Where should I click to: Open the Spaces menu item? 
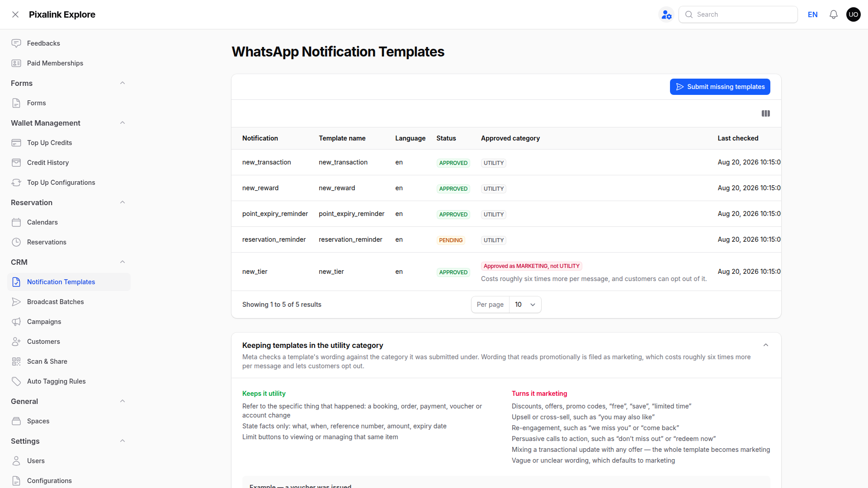[x=69, y=421]
